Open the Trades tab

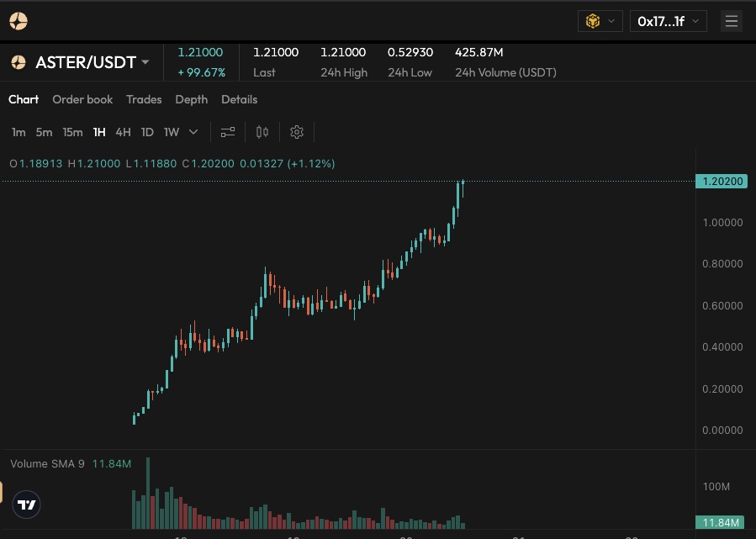(x=144, y=99)
